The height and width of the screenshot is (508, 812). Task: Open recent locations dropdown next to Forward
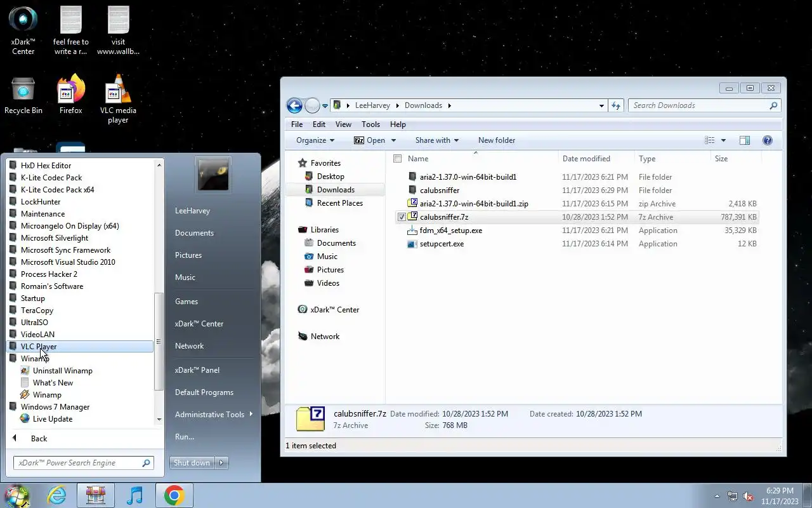pyautogui.click(x=325, y=106)
